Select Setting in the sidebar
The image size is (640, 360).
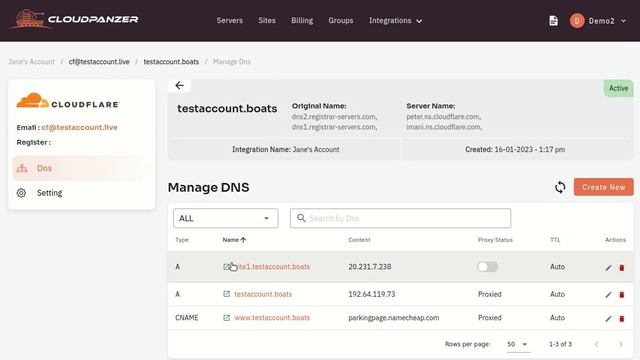pyautogui.click(x=80, y=193)
